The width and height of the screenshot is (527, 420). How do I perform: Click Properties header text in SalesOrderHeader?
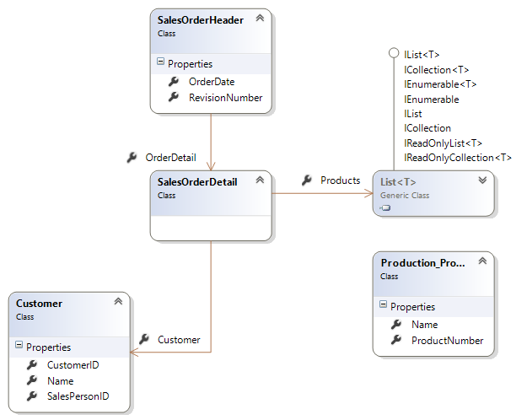pyautogui.click(x=190, y=64)
